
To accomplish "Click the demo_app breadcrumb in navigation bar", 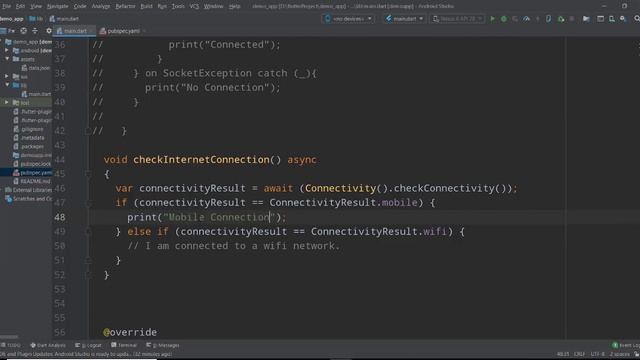I will click(x=12, y=19).
